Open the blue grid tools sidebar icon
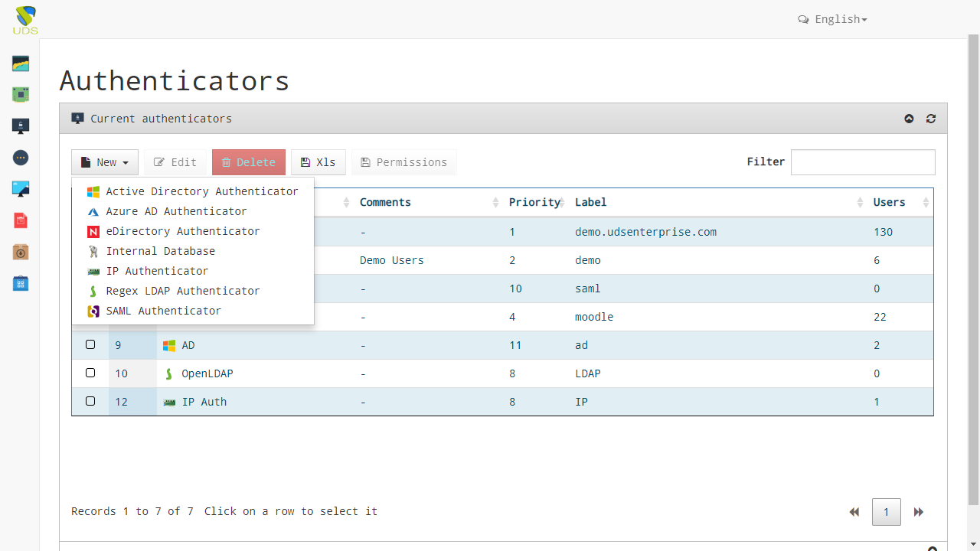Viewport: 980px width, 551px height. pos(21,284)
